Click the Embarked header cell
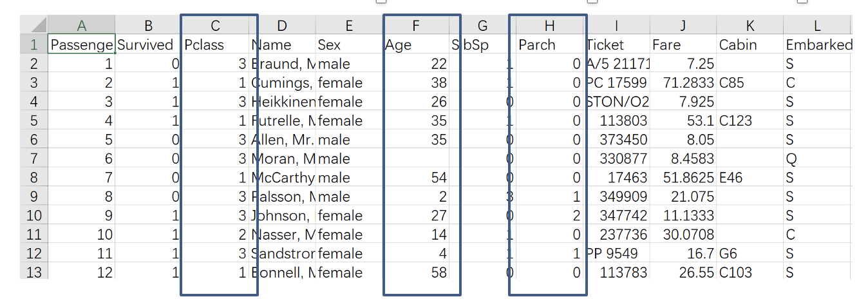This screenshot has height=308, width=868. pyautogui.click(x=817, y=44)
